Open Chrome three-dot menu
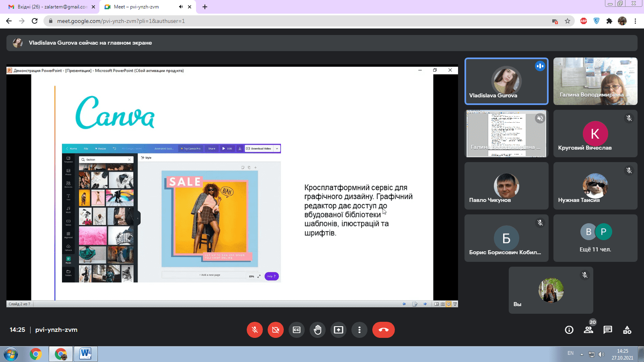This screenshot has height=362, width=644. click(x=635, y=21)
